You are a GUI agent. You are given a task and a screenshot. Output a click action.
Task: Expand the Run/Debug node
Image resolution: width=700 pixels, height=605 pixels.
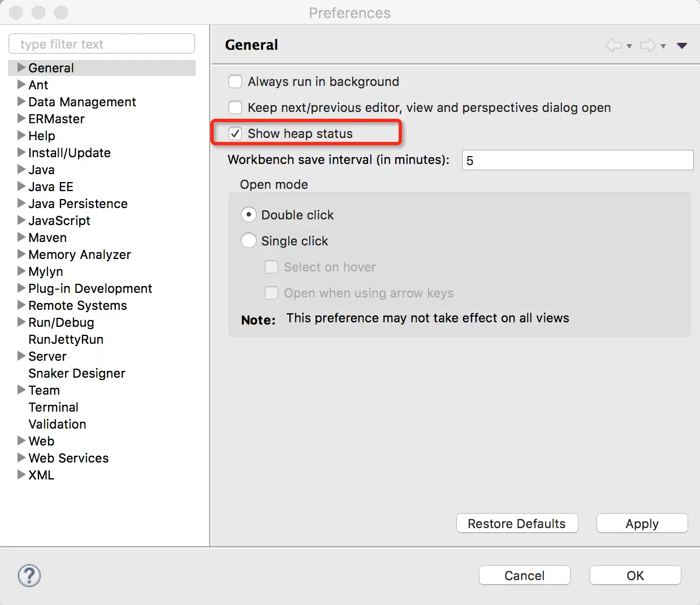click(21, 322)
